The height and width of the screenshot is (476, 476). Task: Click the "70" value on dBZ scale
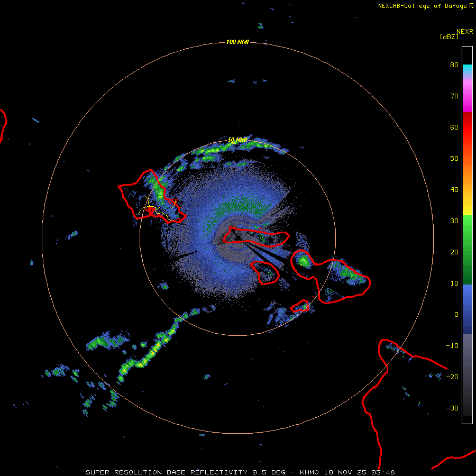coord(454,96)
